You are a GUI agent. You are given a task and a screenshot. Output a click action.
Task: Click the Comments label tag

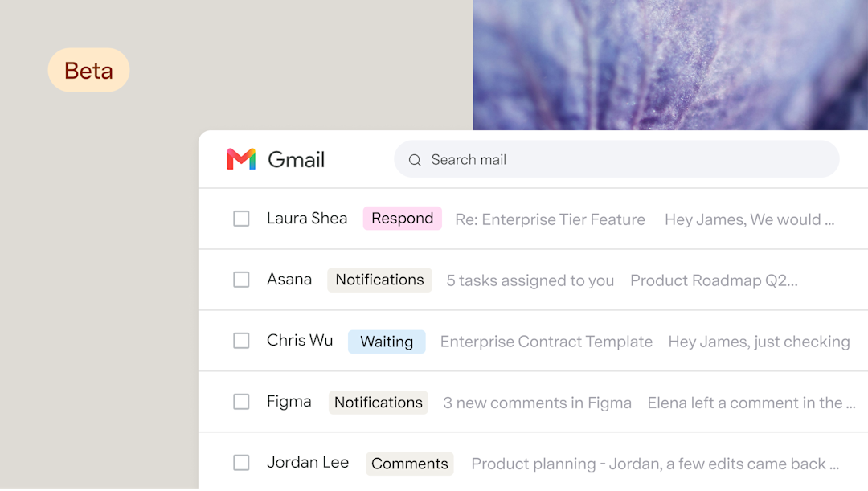(x=410, y=464)
